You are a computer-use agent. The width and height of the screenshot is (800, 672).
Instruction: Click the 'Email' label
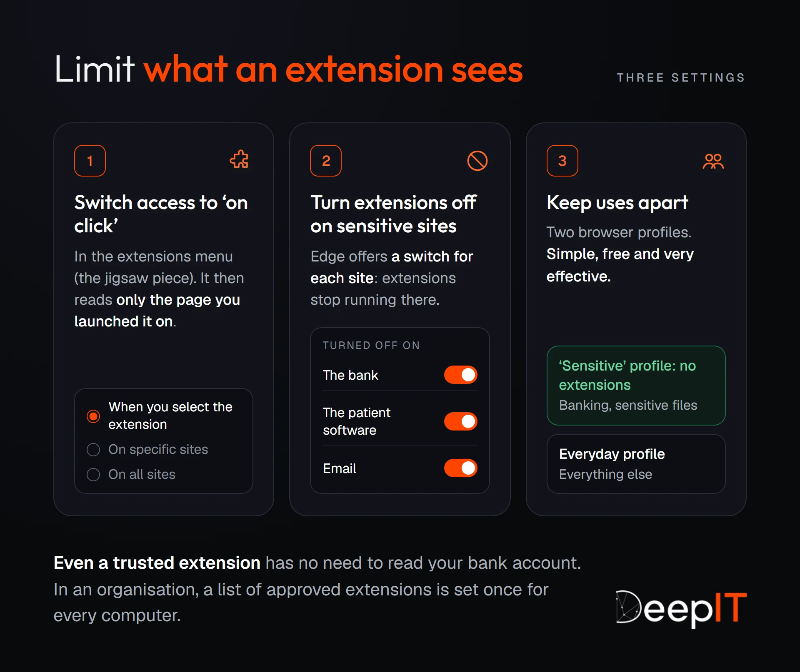click(x=340, y=468)
